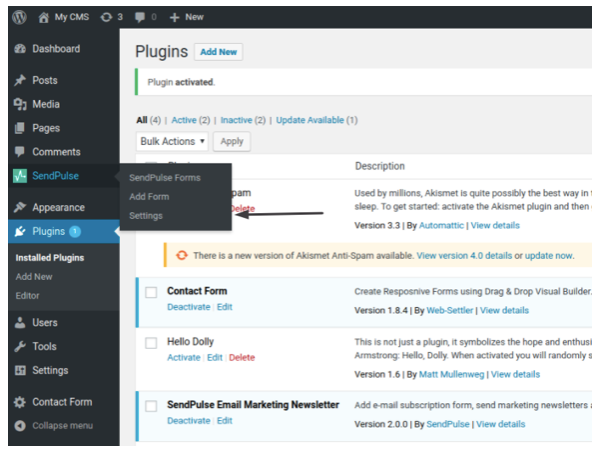
Task: Open the comments bubble icon in top bar
Action: 140,17
